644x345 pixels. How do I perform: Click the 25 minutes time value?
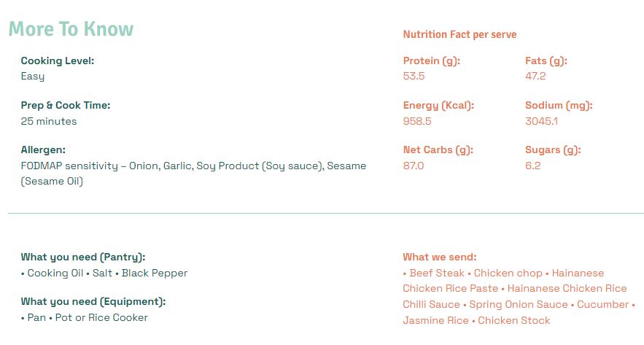(x=49, y=121)
